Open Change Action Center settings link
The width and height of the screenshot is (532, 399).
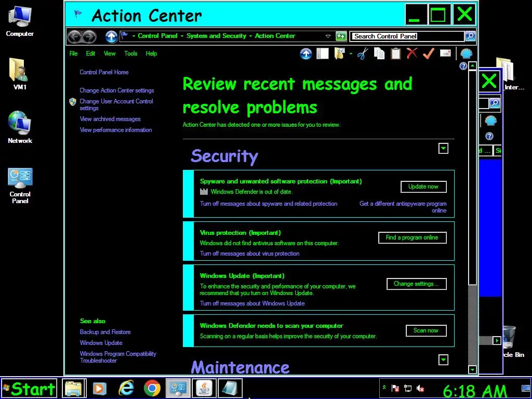[x=117, y=90]
